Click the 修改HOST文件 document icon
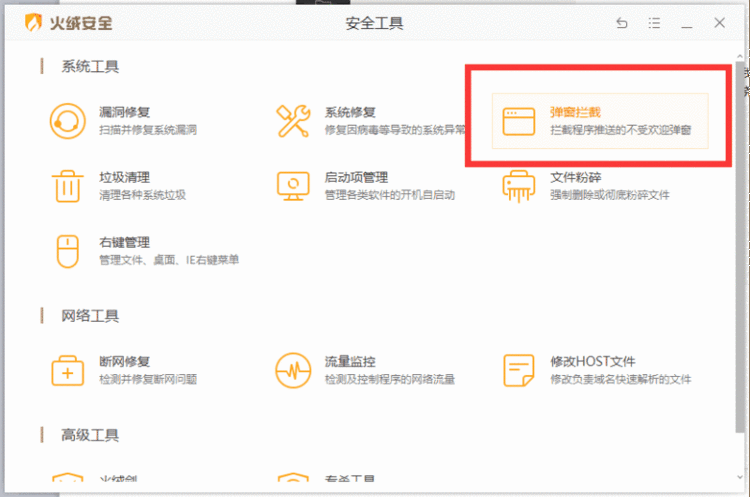Viewport: 750px width, 497px height. (x=520, y=370)
